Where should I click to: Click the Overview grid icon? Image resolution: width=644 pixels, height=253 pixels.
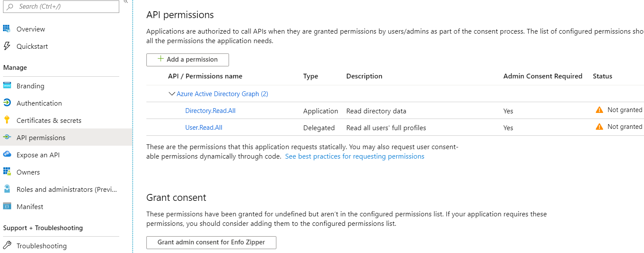(6, 29)
